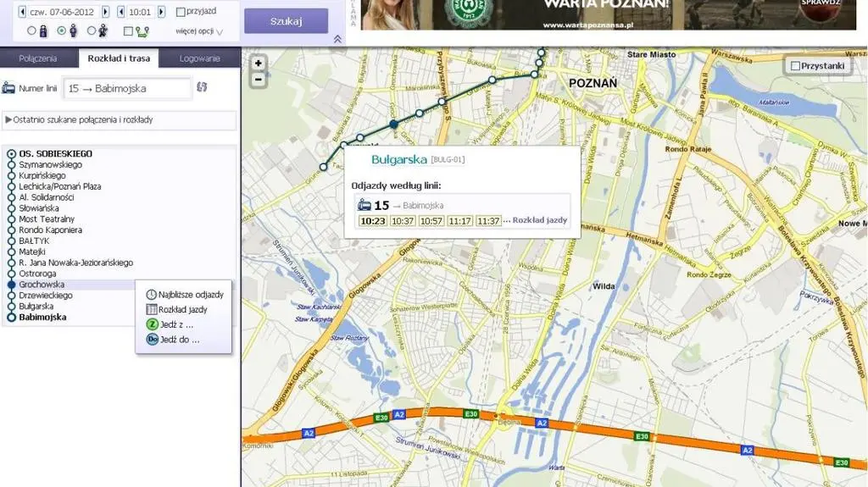Enable the przyjazd checkbox
The image size is (868, 487).
pos(181,12)
